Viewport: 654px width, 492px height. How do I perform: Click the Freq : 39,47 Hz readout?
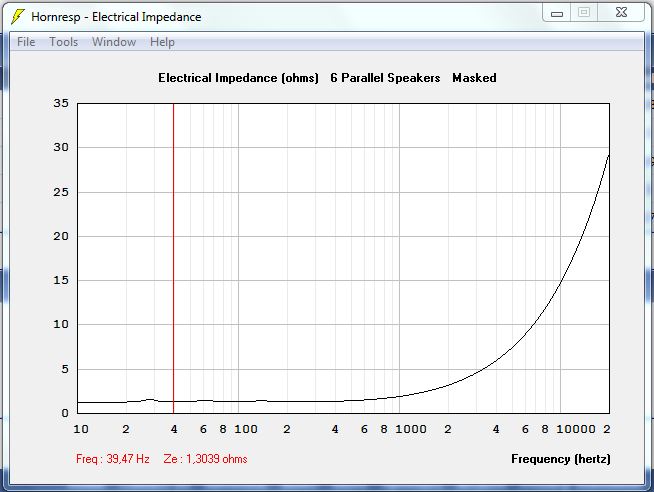coord(113,459)
